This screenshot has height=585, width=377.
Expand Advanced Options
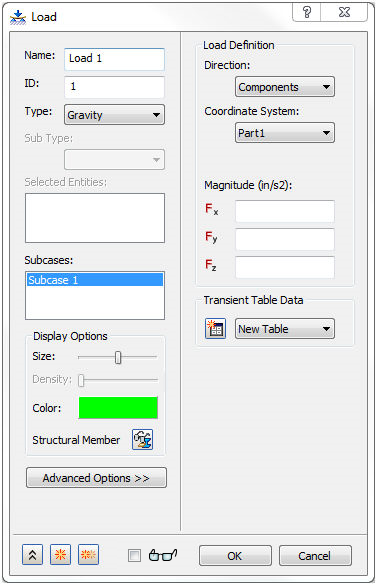pyautogui.click(x=96, y=478)
